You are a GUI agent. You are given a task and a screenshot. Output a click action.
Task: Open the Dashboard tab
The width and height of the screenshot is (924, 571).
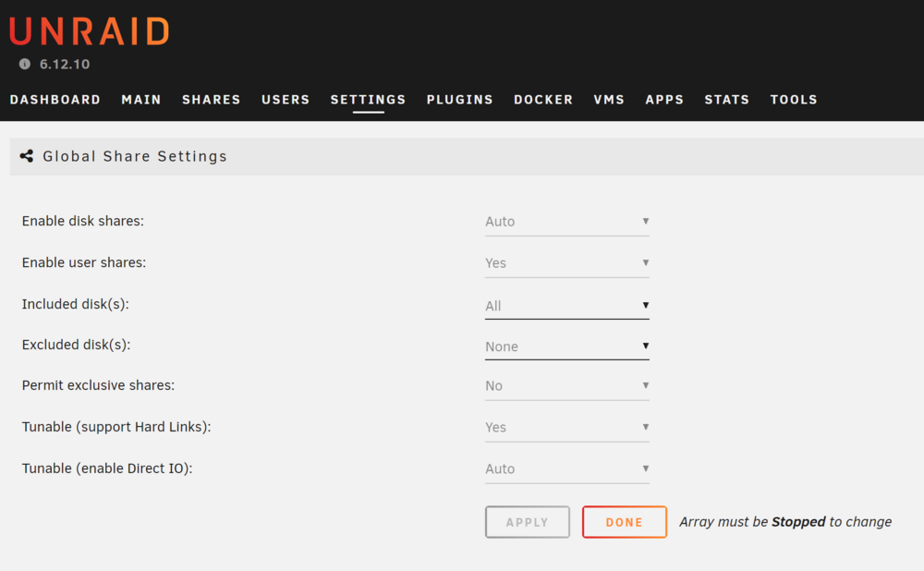[x=55, y=100]
